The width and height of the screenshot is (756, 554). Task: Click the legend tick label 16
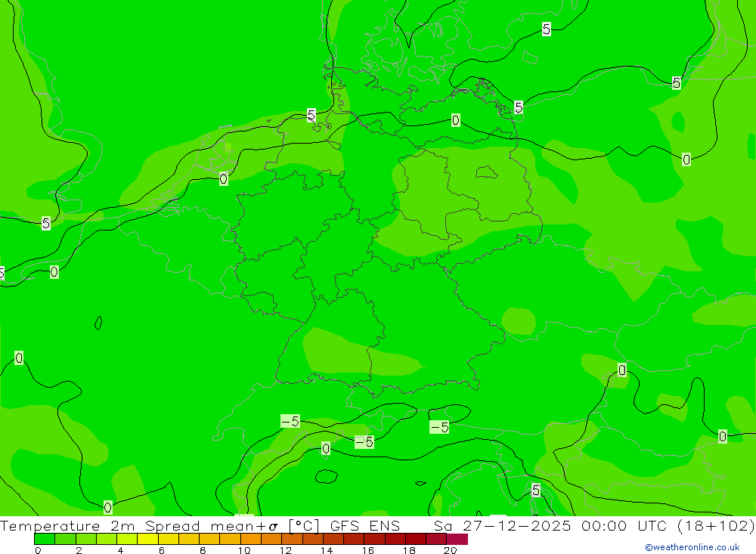[368, 550]
